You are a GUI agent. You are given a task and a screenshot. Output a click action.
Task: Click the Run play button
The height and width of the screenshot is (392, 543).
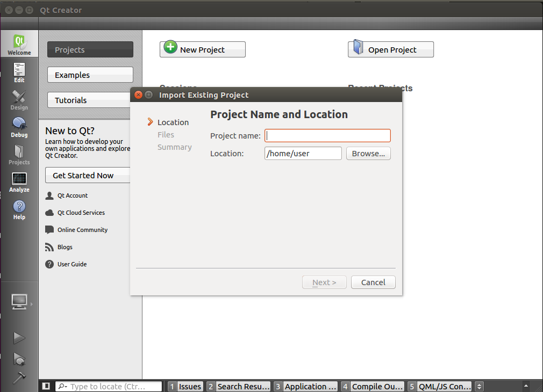click(x=19, y=338)
